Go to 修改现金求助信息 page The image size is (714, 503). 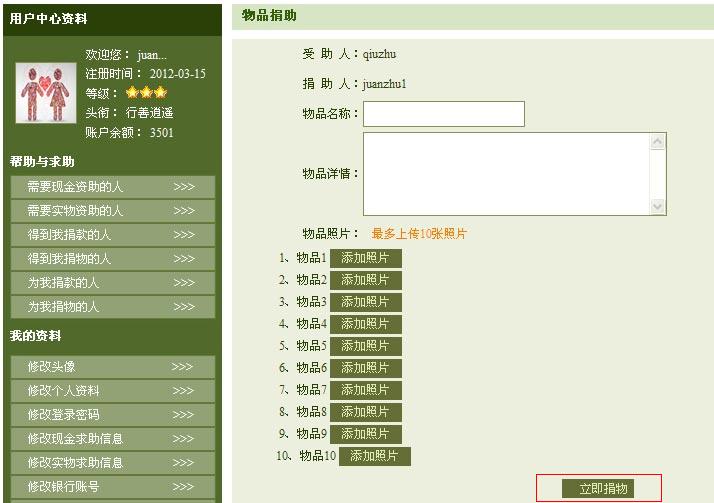[112, 439]
